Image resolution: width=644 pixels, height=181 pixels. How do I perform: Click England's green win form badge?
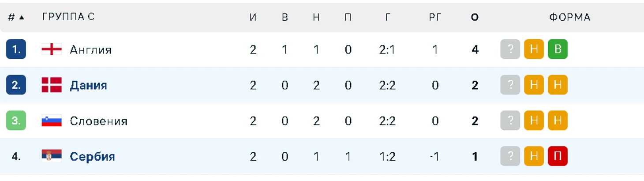558,49
